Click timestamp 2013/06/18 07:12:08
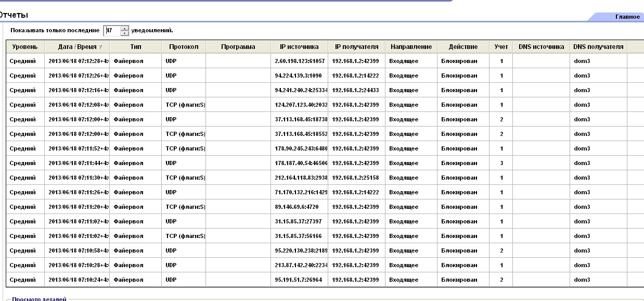The width and height of the screenshot is (644, 301). (78, 105)
